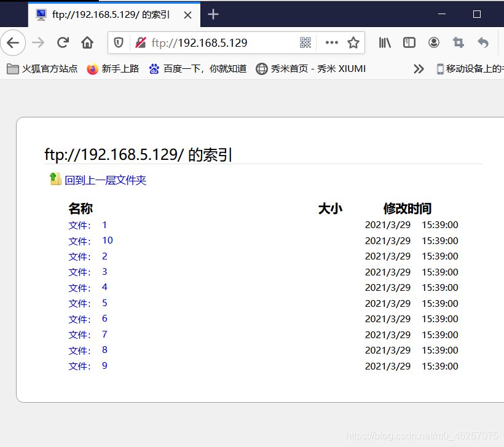Click the forward navigation arrow
504x447 pixels.
38,42
